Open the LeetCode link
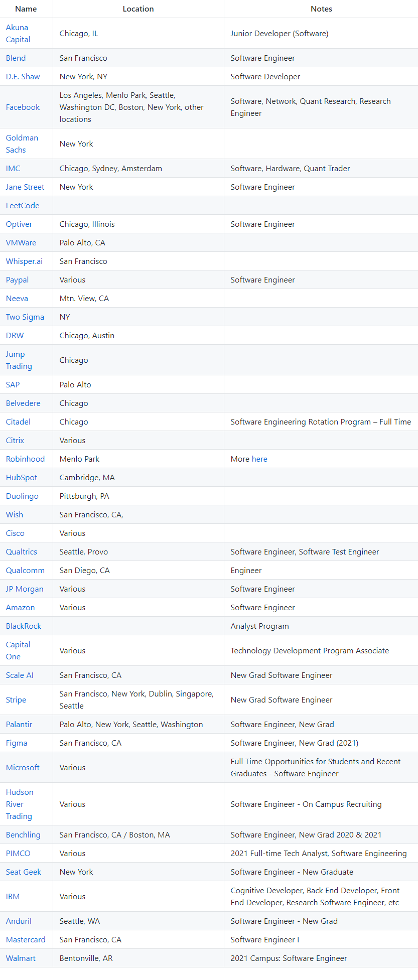The image size is (418, 980). [x=23, y=206]
